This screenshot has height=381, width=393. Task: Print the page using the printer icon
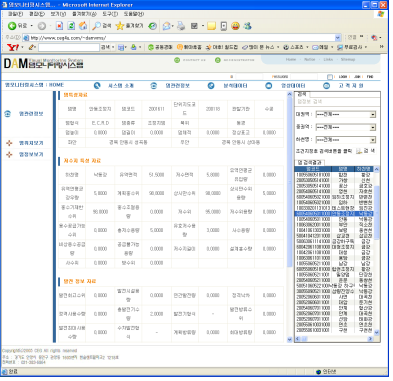point(181,26)
